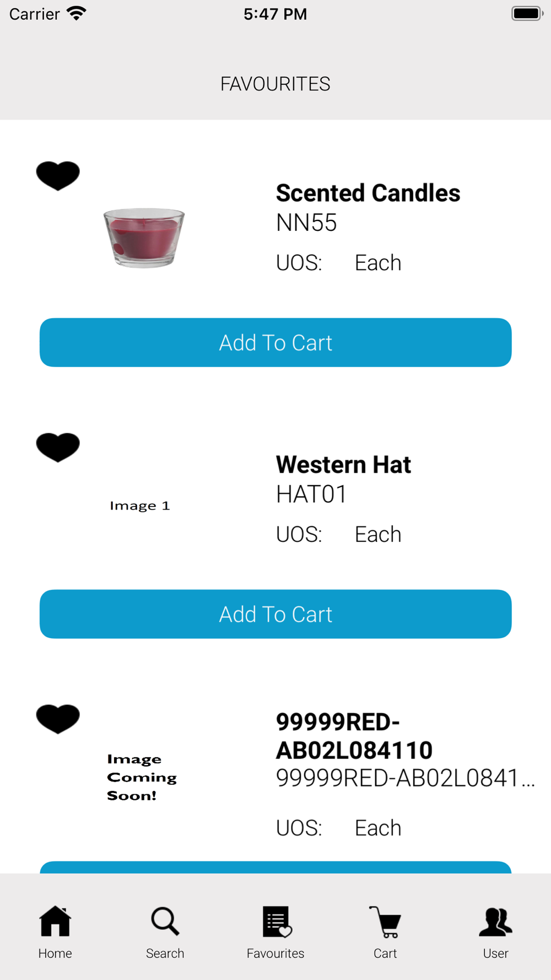Tap the Wi-Fi status icon
551x980 pixels.
coord(77,13)
